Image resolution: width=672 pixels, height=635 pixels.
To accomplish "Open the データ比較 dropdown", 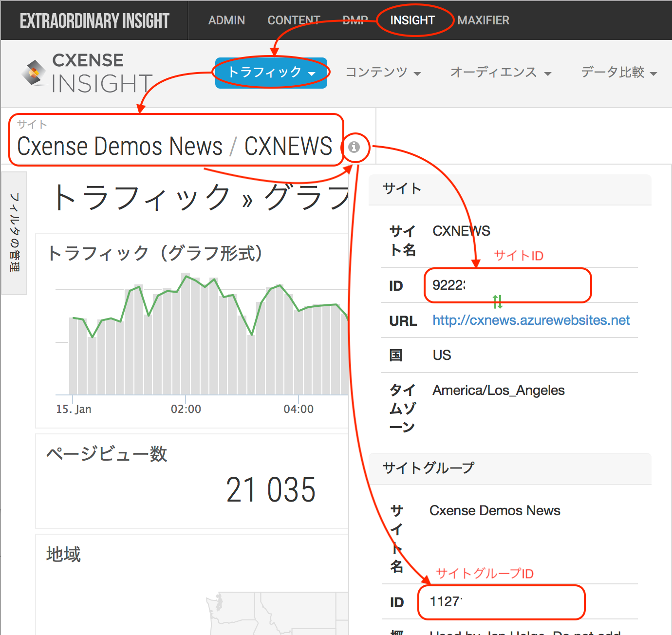I will [x=619, y=73].
